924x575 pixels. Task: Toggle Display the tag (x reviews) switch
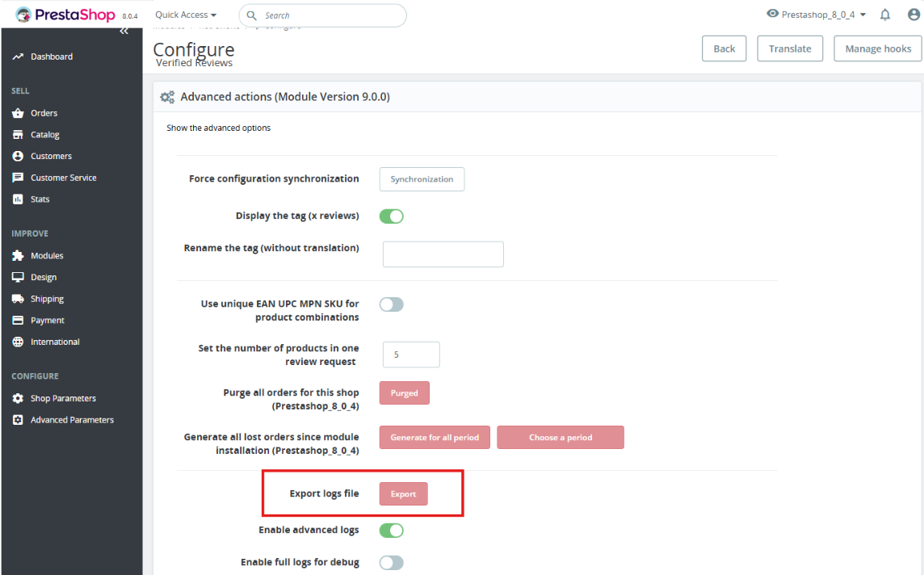pos(391,216)
